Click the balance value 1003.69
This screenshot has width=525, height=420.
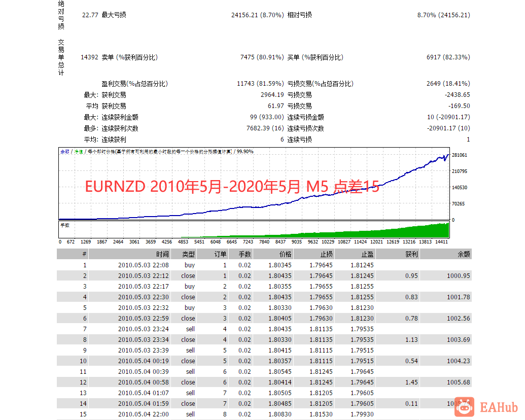click(x=459, y=340)
